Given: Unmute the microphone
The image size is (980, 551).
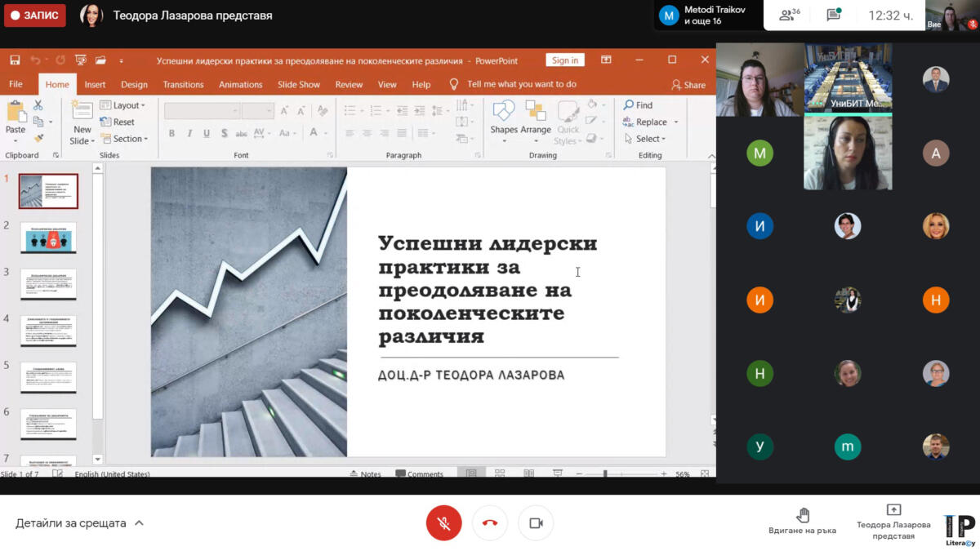Looking at the screenshot, I should [x=444, y=523].
